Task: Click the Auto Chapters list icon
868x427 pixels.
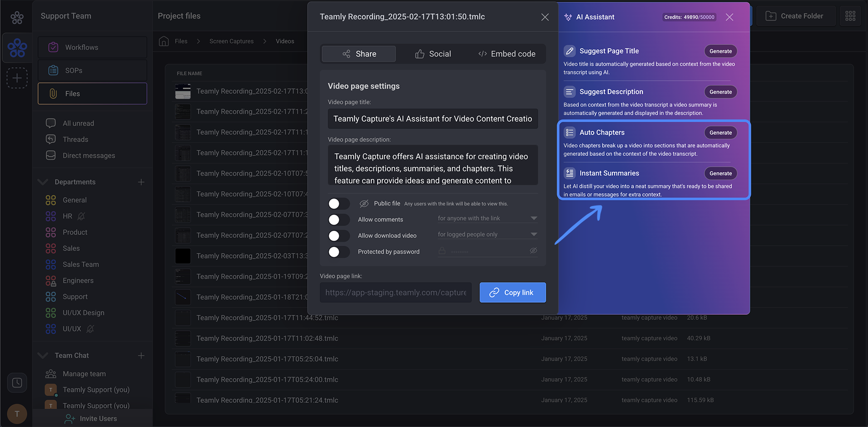Action: pyautogui.click(x=570, y=133)
